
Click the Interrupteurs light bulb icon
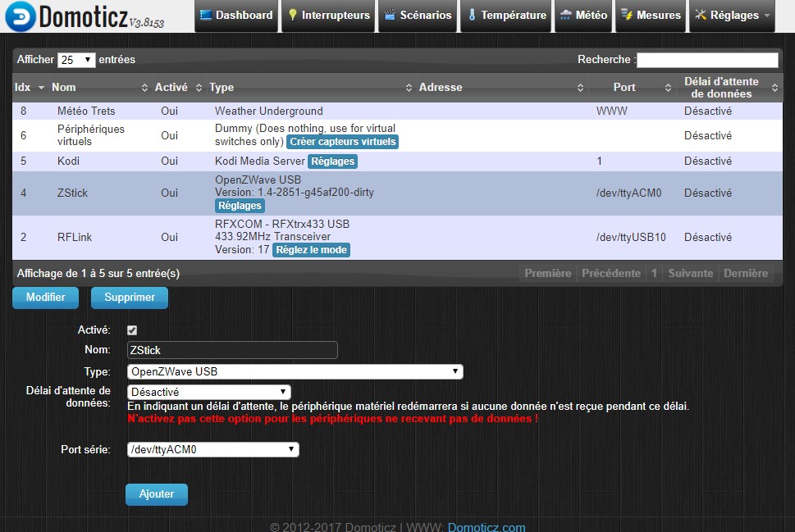tap(293, 16)
